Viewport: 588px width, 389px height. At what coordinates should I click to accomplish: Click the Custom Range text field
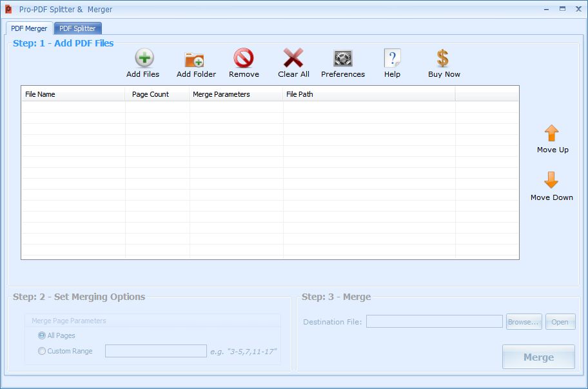[x=155, y=351]
